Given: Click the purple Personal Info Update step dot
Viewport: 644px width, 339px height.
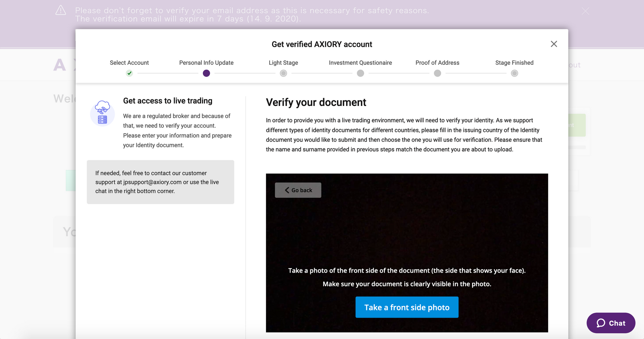Looking at the screenshot, I should click(x=206, y=73).
